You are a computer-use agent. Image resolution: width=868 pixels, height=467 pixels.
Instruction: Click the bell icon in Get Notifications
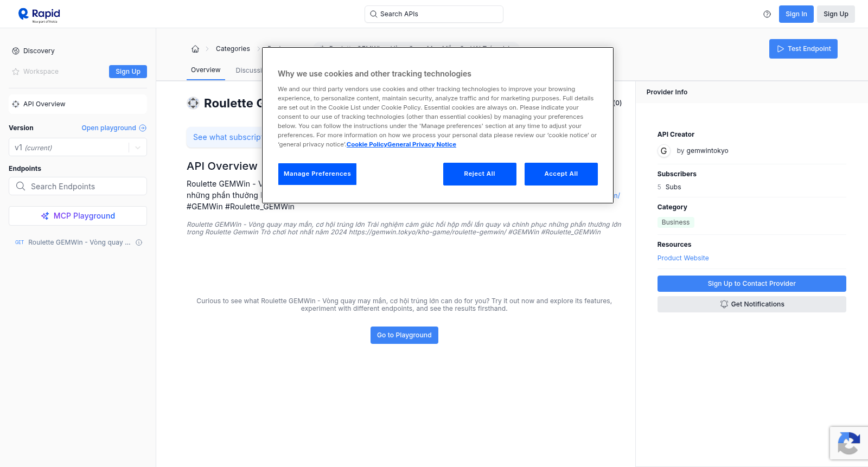(x=724, y=304)
